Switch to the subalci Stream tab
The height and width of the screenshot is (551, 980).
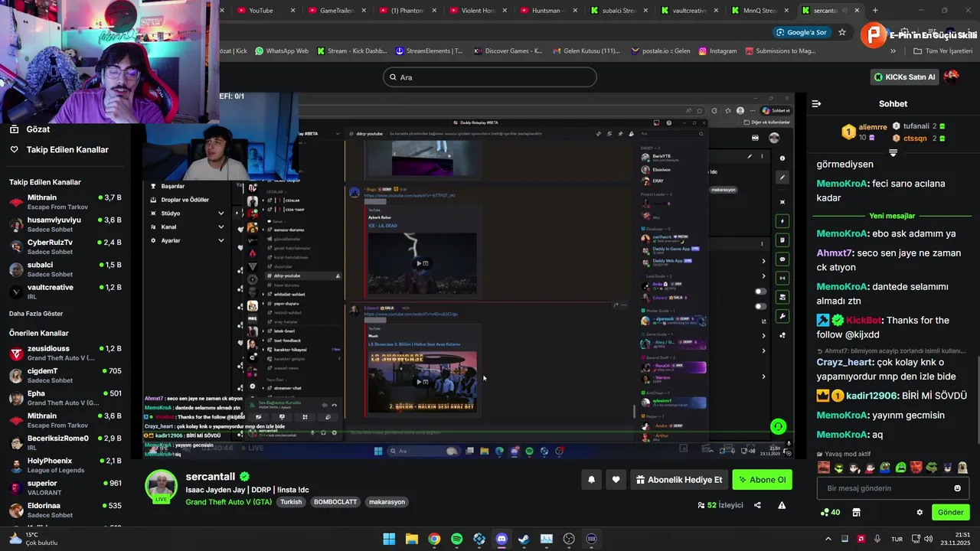[x=619, y=11]
